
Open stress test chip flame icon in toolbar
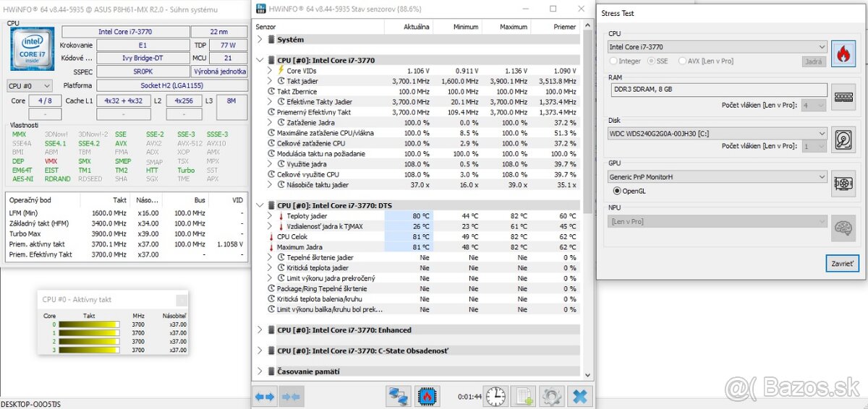[x=428, y=396]
